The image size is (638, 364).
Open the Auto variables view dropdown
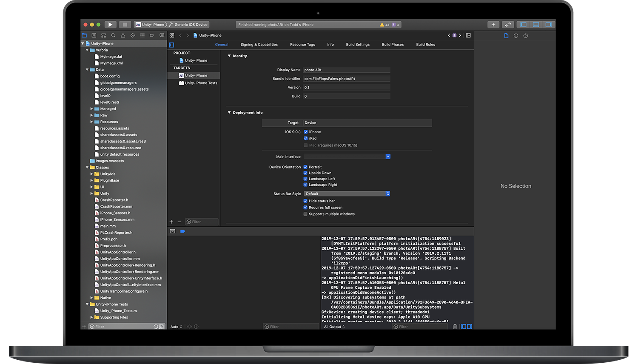point(176,327)
